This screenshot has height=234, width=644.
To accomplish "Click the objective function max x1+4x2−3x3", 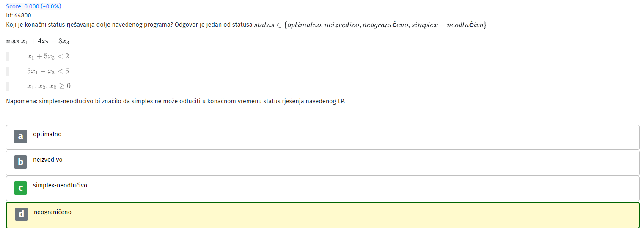I will point(38,41).
